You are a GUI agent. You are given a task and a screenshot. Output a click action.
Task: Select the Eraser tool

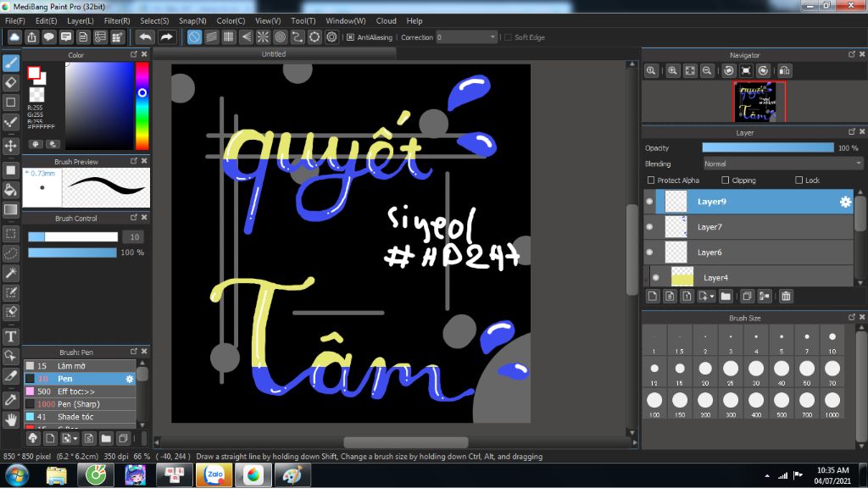pyautogui.click(x=10, y=83)
